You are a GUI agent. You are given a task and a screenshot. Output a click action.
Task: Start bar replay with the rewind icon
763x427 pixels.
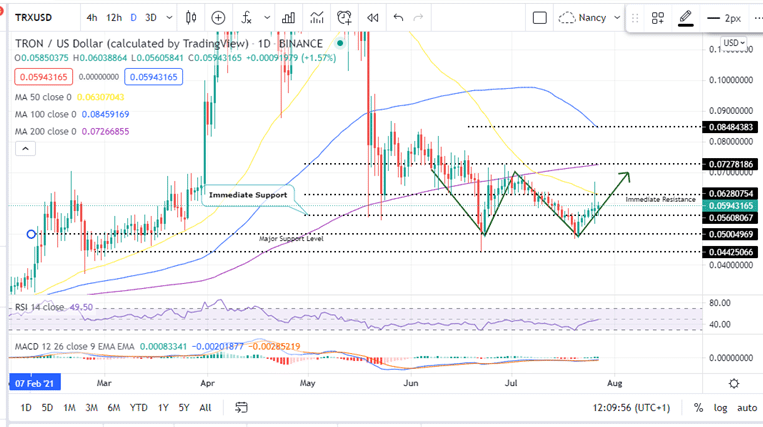point(373,18)
